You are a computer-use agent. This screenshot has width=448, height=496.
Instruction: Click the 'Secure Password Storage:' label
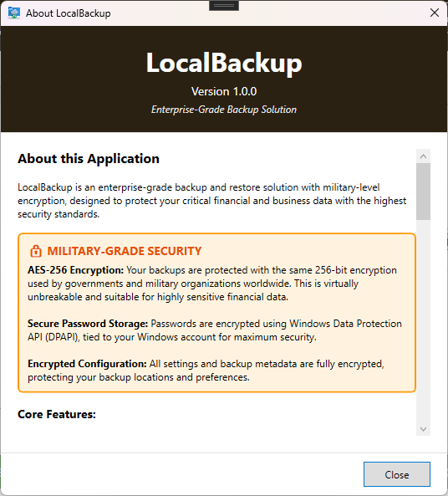tap(88, 324)
